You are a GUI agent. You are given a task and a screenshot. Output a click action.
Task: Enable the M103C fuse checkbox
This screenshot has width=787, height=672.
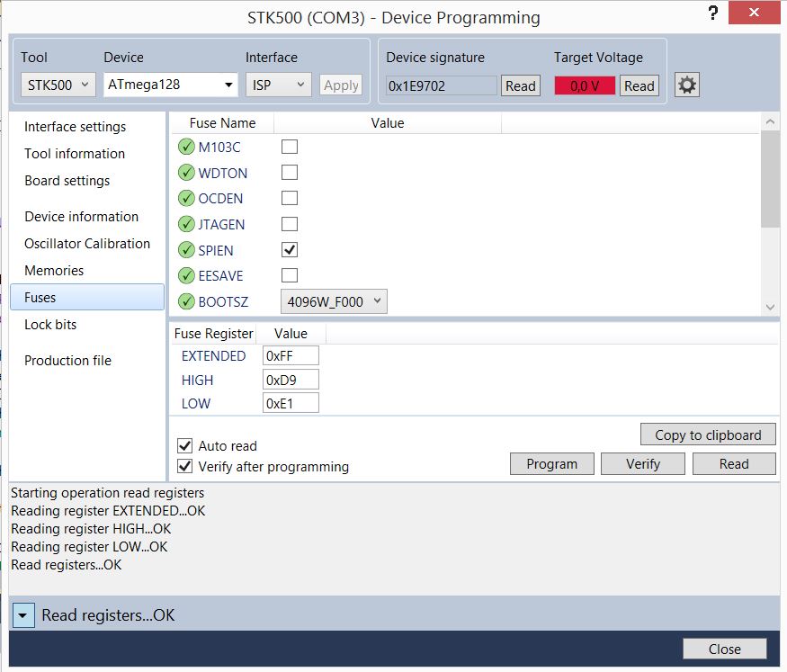(289, 147)
